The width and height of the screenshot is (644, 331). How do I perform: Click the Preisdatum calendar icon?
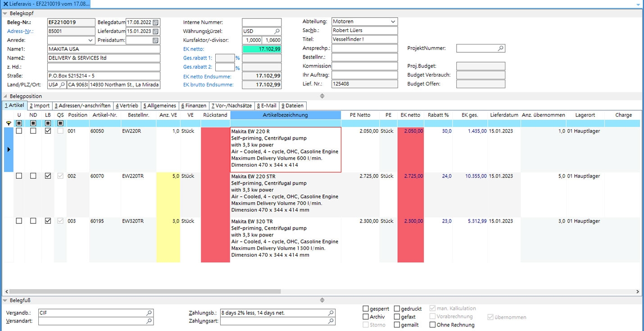coord(156,41)
